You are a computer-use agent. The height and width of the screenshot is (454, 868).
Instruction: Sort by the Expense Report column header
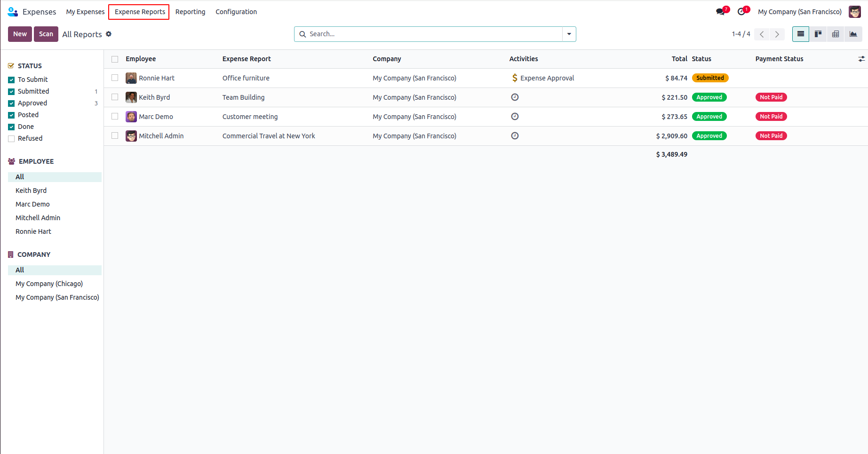click(x=247, y=59)
